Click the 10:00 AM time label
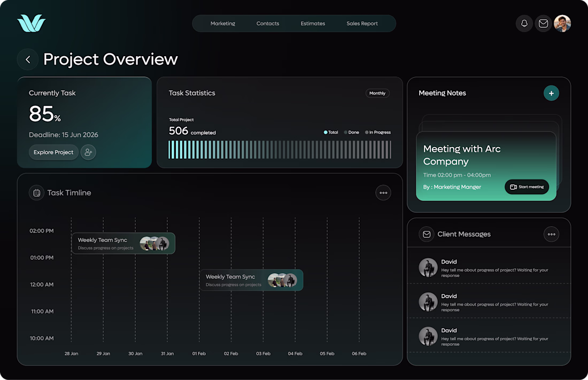This screenshot has width=588, height=380. (x=42, y=338)
